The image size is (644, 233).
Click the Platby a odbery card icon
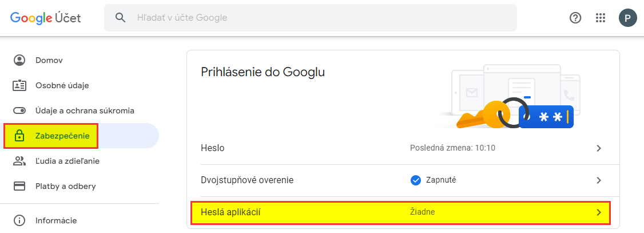pos(19,186)
